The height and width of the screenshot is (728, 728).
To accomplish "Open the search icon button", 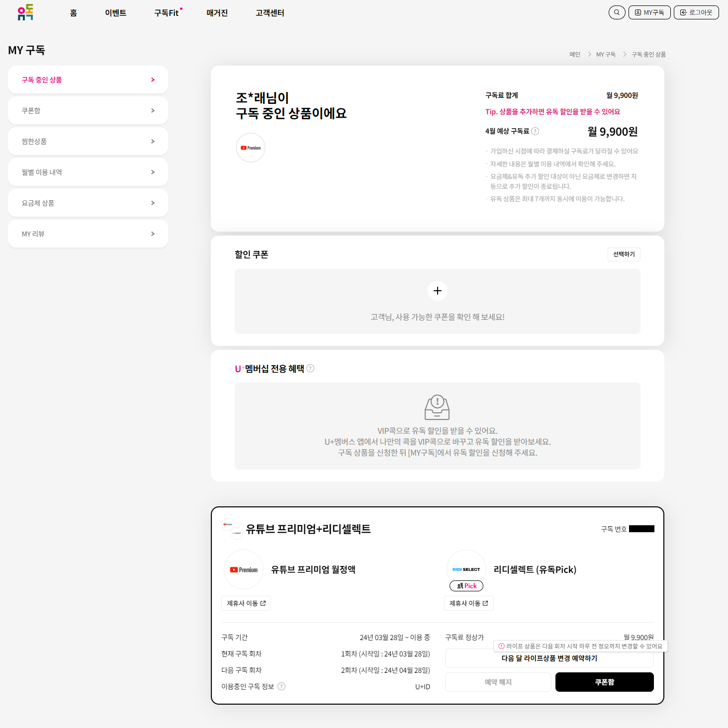I will point(617,12).
